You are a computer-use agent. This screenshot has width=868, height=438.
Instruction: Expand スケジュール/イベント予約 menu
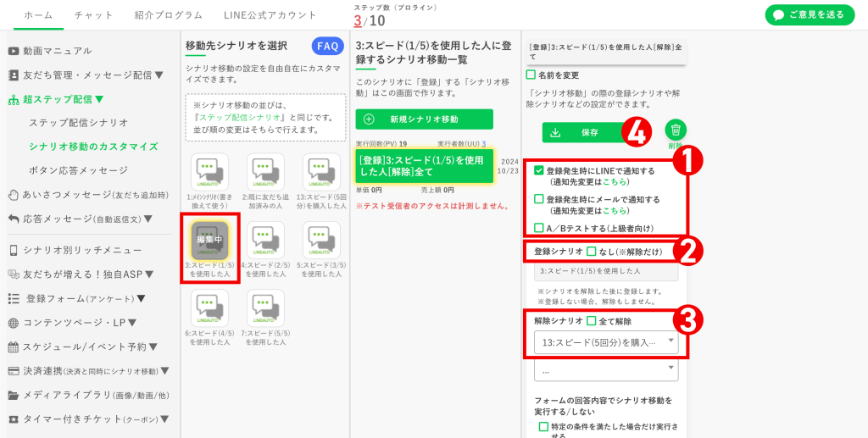tap(83, 347)
